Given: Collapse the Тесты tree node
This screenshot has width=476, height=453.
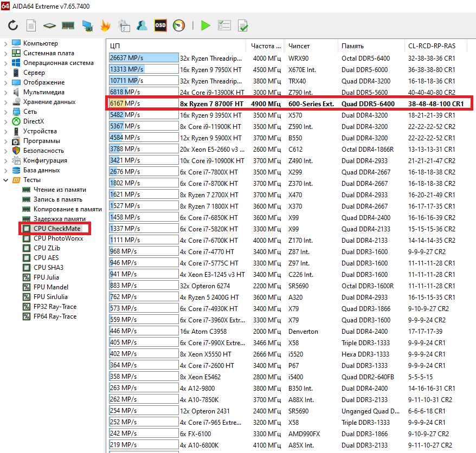Looking at the screenshot, I should 5,180.
